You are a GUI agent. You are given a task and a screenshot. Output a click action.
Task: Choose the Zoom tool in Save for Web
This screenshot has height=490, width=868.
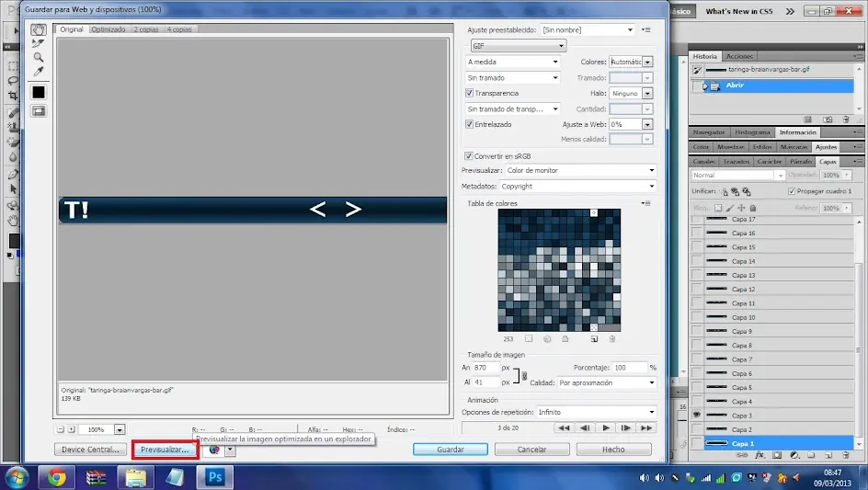tap(39, 57)
